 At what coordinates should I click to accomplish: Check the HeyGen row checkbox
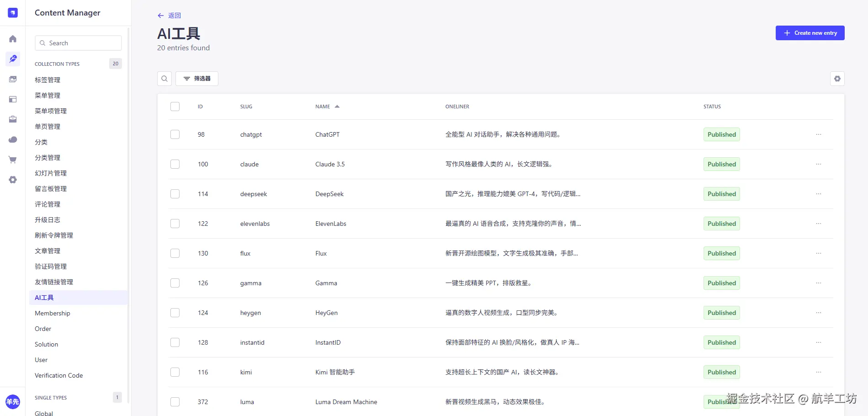pyautogui.click(x=175, y=313)
